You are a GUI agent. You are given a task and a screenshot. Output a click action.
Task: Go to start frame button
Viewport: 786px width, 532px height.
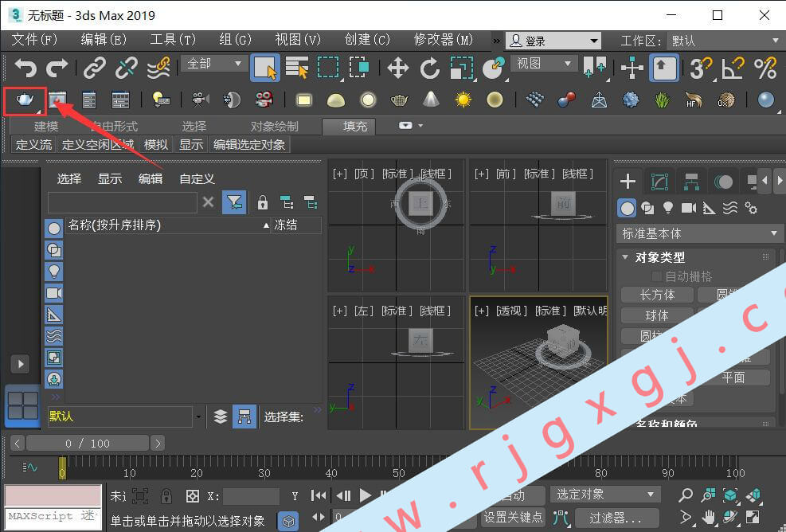[x=319, y=496]
